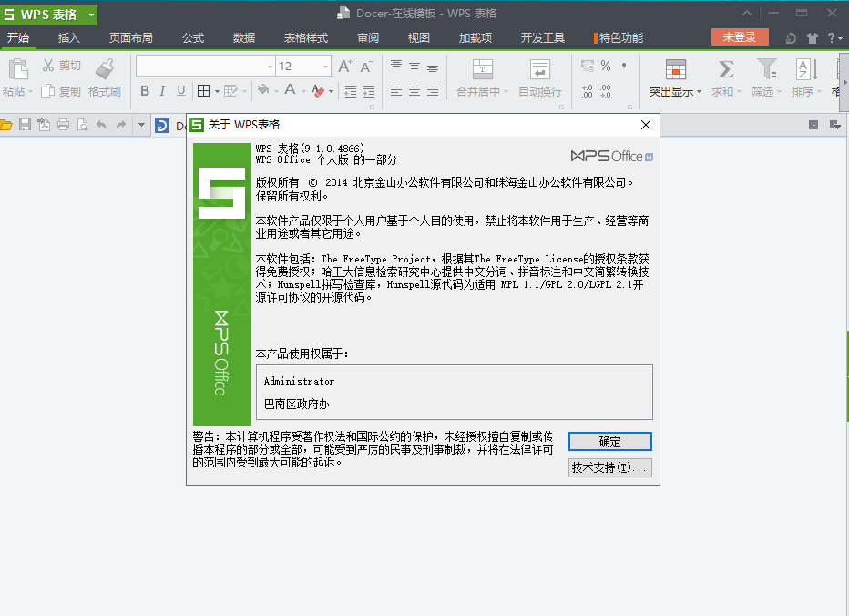The image size is (849, 616).
Task: Switch to the 开发工具 tab
Action: pos(543,38)
